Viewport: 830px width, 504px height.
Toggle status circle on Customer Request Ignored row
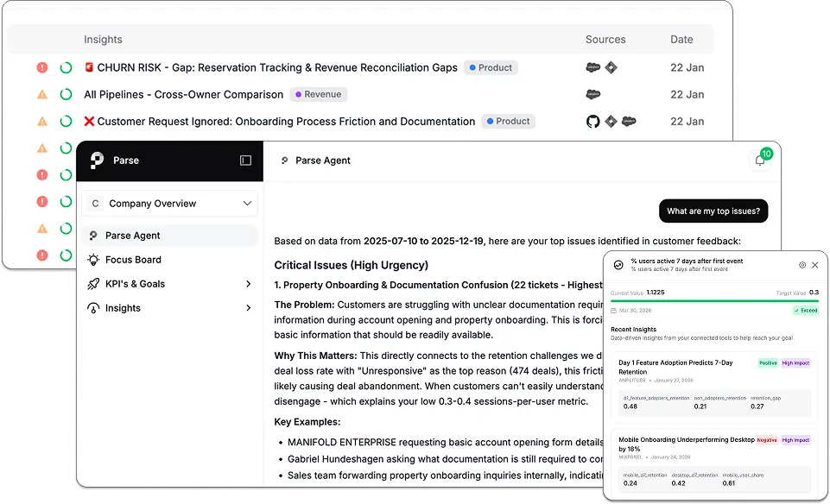(x=66, y=122)
